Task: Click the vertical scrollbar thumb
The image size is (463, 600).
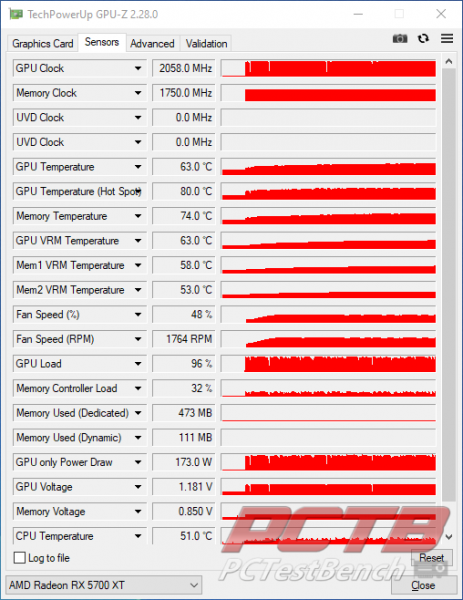Action: tap(449, 285)
